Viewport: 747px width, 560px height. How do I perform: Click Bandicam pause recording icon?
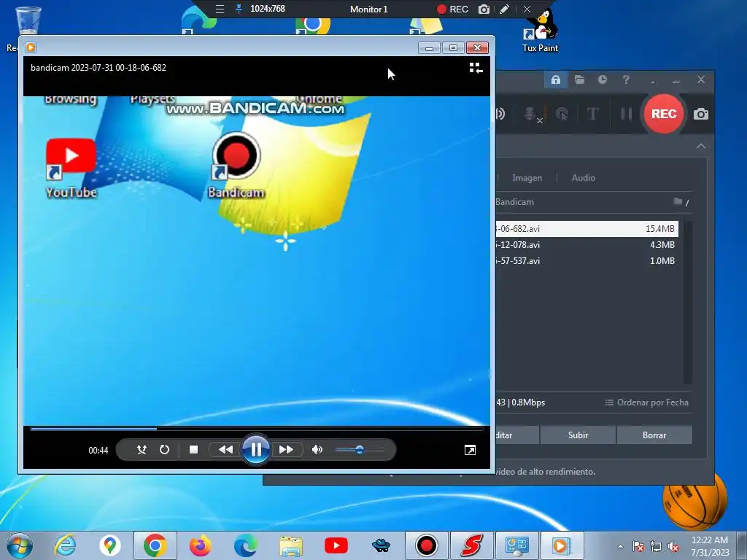[627, 114]
